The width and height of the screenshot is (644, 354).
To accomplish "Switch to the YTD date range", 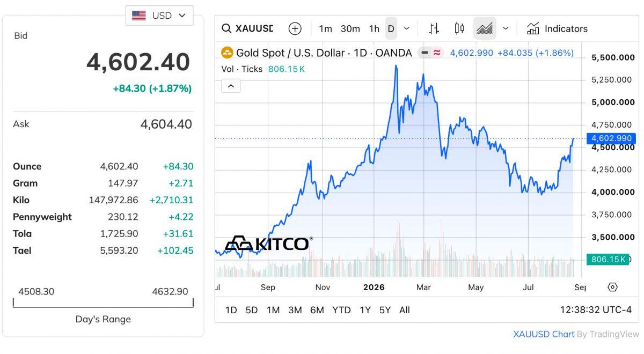I will pos(341,310).
